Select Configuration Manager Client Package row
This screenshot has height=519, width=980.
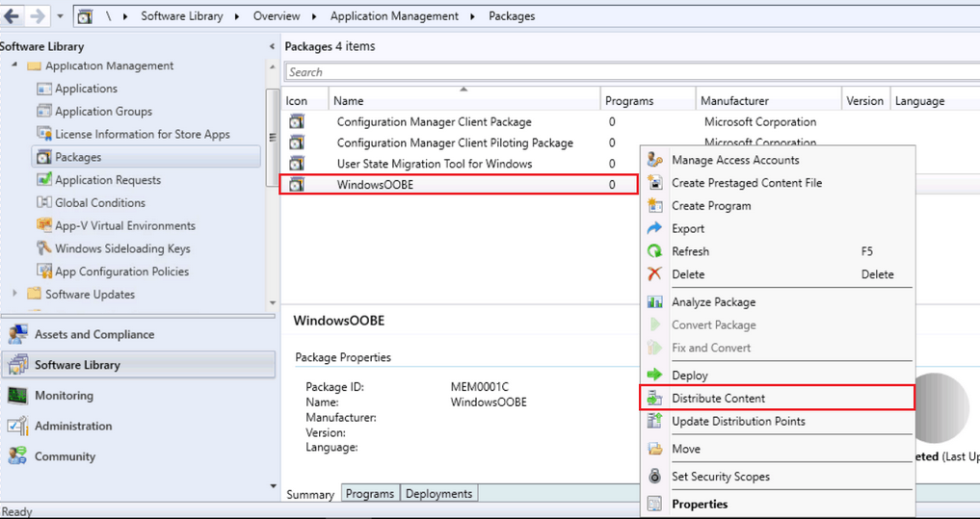(x=631, y=121)
